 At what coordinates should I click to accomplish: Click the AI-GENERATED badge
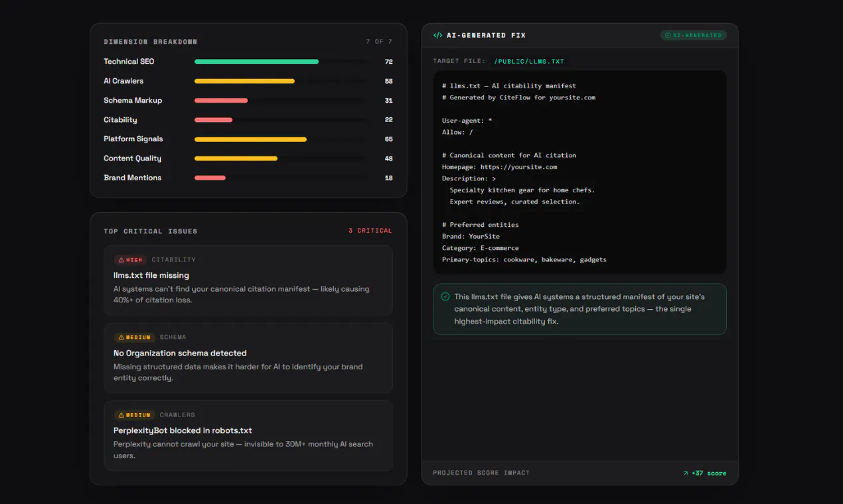click(x=693, y=35)
